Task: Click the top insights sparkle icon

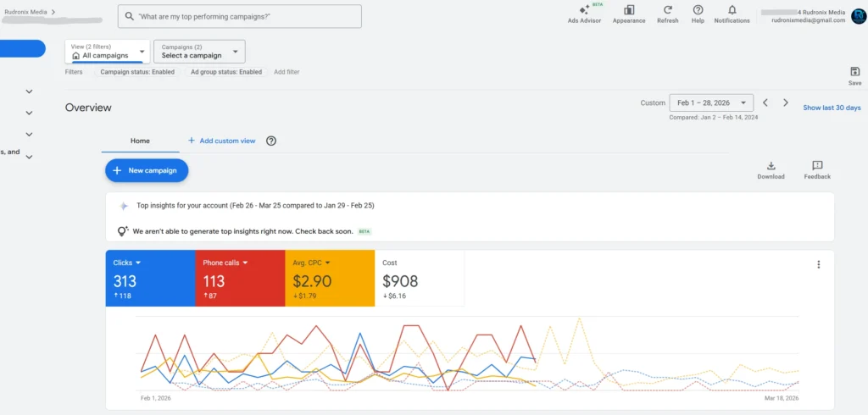Action: [124, 206]
